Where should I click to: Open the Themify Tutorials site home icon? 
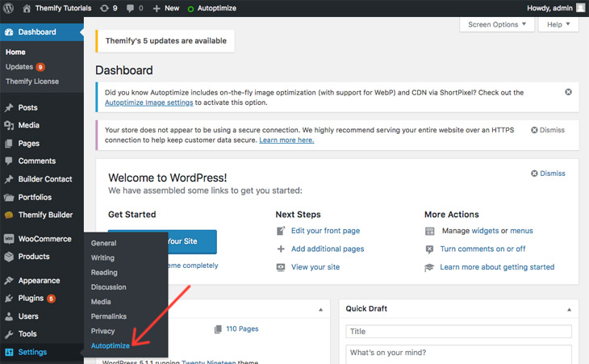[x=27, y=8]
